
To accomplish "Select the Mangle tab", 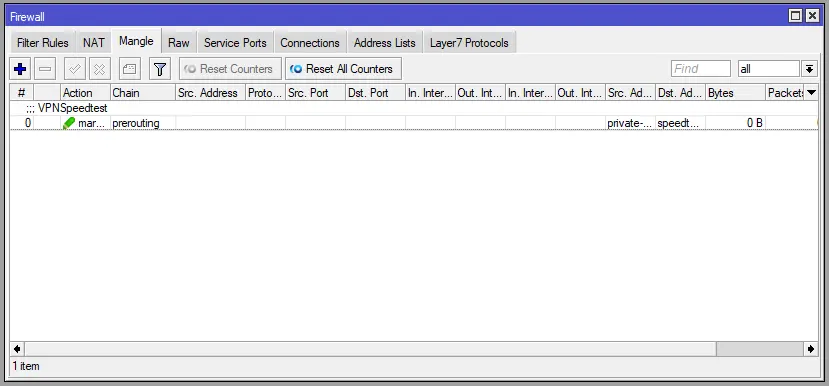I will coord(136,41).
